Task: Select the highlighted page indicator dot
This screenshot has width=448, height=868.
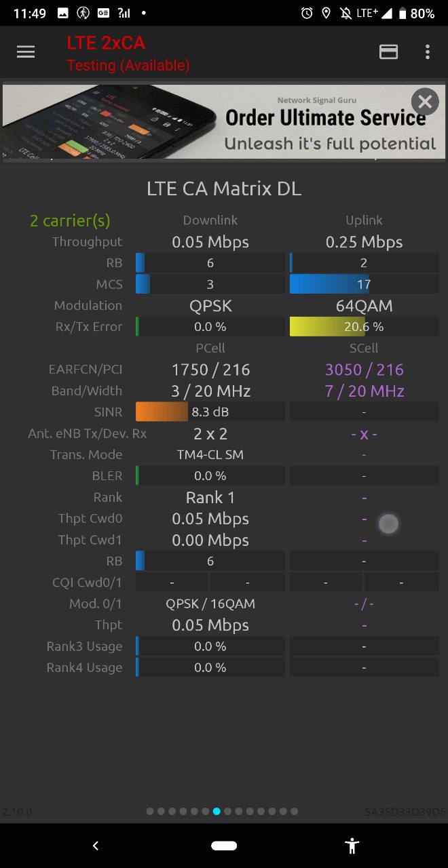Action: 217,811
